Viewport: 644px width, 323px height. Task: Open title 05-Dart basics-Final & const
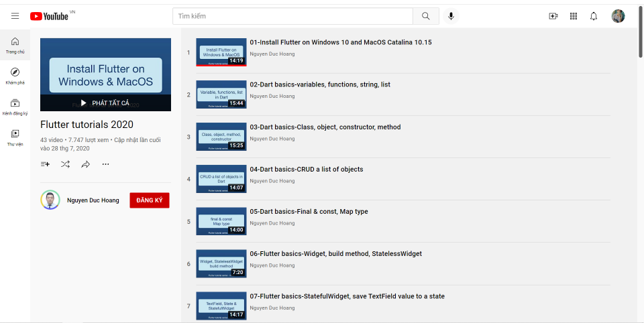[x=309, y=211]
